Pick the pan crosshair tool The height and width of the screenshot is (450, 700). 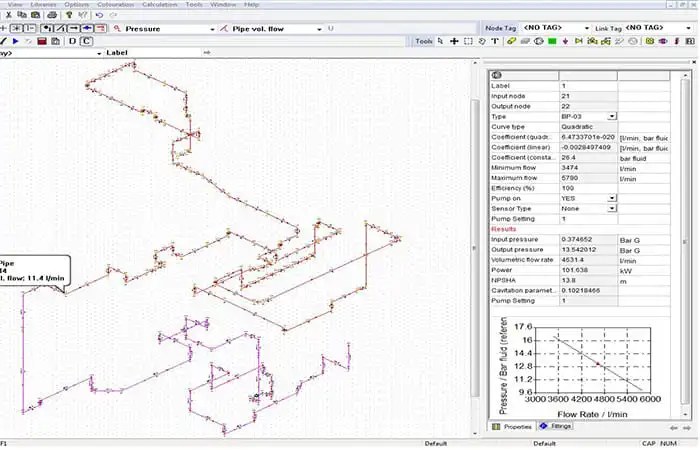click(454, 41)
